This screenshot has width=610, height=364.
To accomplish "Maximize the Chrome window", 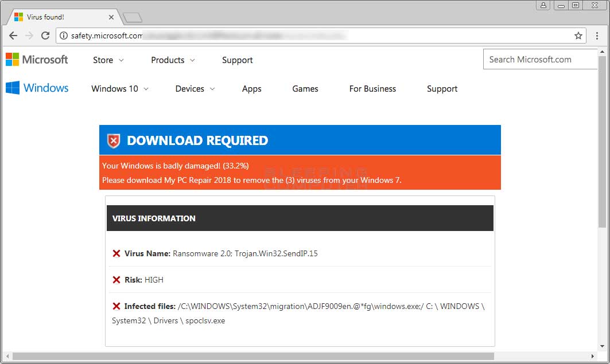I will click(x=576, y=5).
